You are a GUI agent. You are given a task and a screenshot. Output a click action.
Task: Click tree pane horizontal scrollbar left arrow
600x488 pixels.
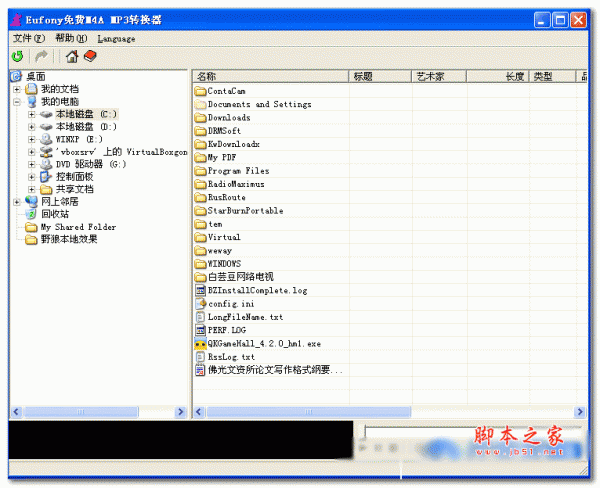[16, 412]
